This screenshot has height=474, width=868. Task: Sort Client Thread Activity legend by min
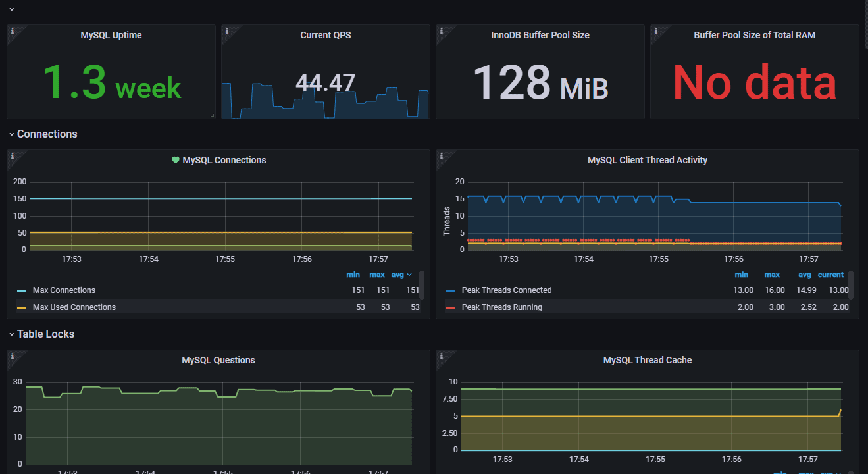click(742, 275)
